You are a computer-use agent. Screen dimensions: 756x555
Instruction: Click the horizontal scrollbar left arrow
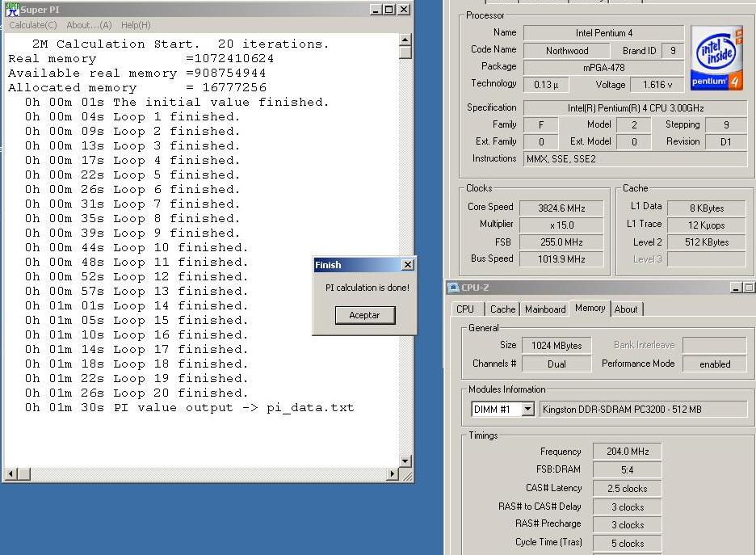[x=10, y=474]
